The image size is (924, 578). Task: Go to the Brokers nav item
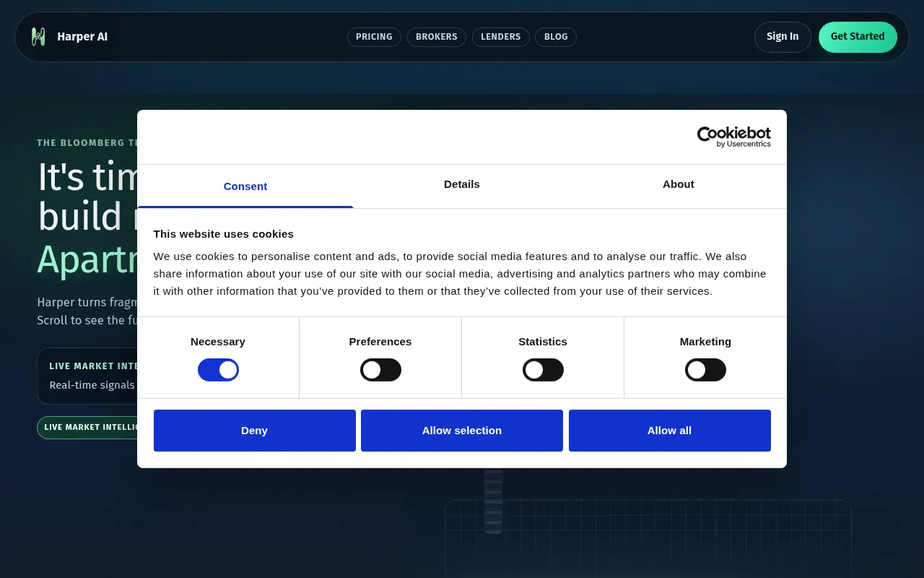437,37
